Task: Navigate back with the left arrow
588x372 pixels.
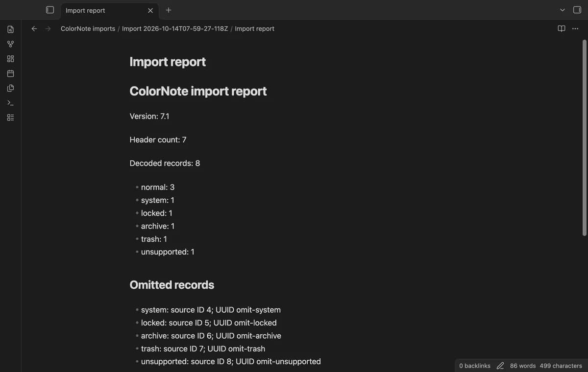Action: [x=34, y=28]
